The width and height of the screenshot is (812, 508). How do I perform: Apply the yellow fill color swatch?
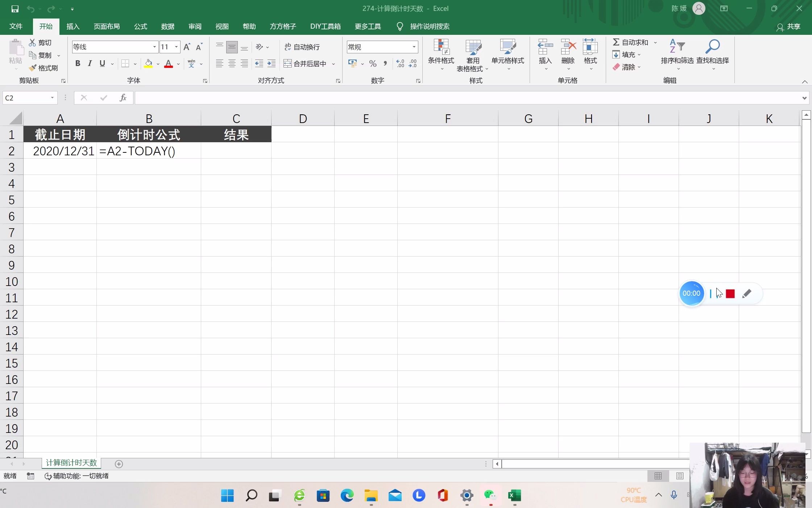(148, 64)
